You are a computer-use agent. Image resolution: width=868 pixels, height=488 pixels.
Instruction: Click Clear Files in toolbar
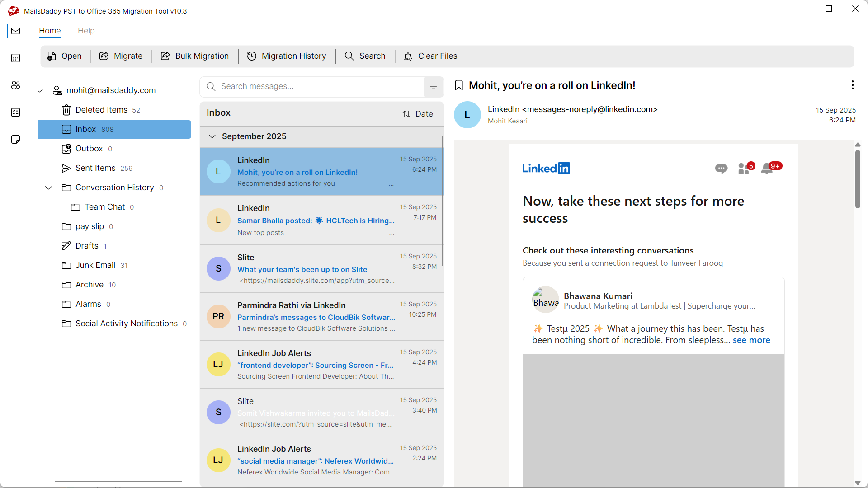click(430, 56)
